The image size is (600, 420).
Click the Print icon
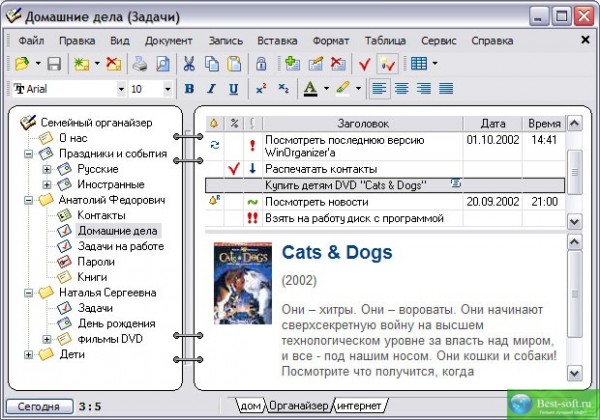click(x=140, y=63)
